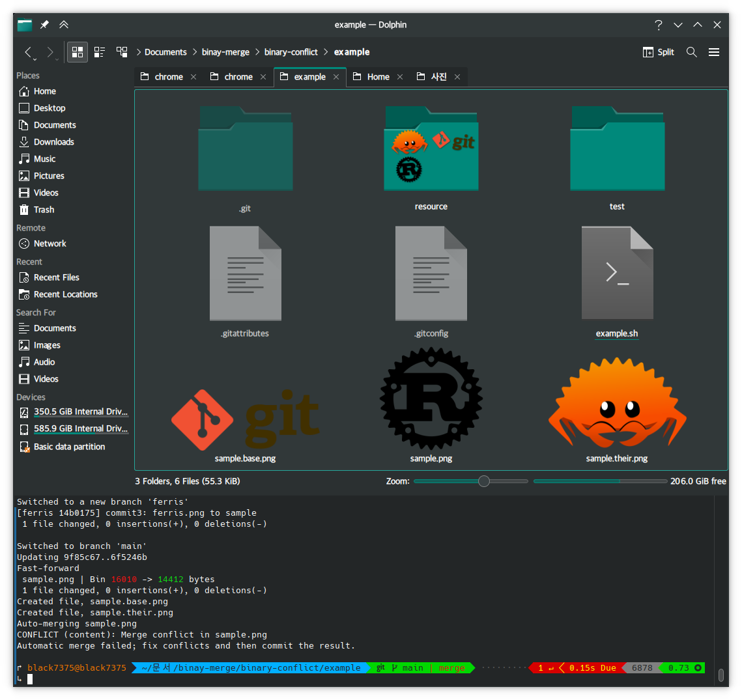Image resolution: width=742 pixels, height=700 pixels.
Task: Toggle keep window above others
Action: pyautogui.click(x=64, y=25)
